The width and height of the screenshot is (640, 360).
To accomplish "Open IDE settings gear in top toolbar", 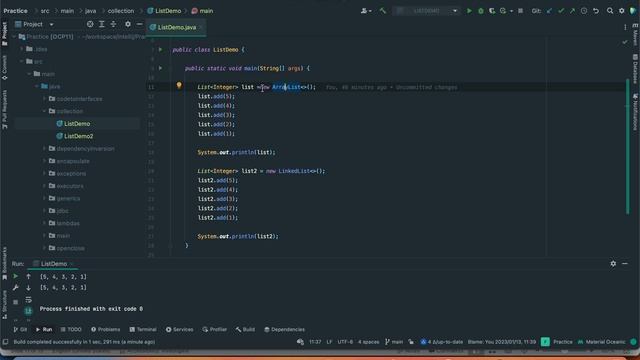I will click(622, 11).
